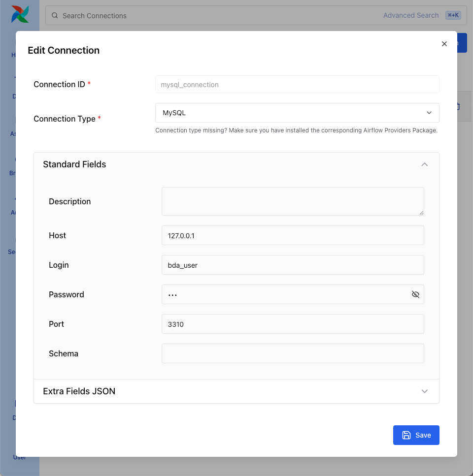Click the Login field containing bda_user
Screen dimensions: 473x476
[x=292, y=265]
